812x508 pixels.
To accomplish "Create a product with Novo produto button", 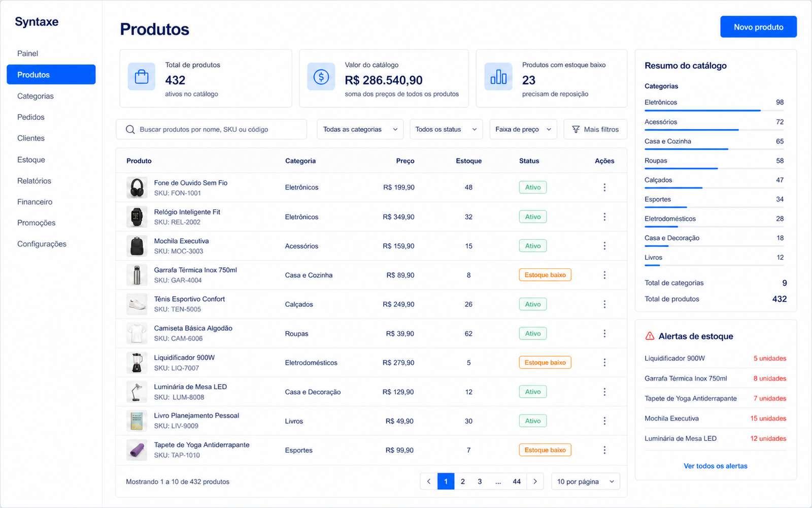I will pos(758,27).
